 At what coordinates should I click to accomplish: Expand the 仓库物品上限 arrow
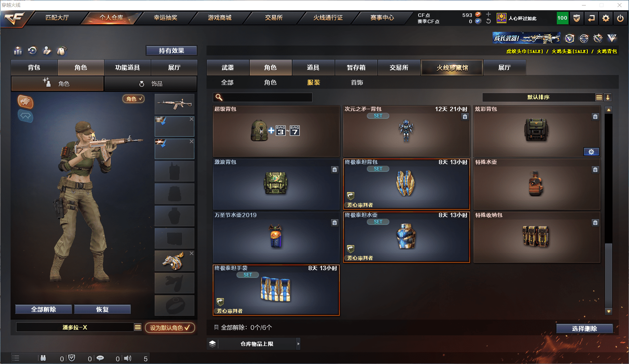298,344
